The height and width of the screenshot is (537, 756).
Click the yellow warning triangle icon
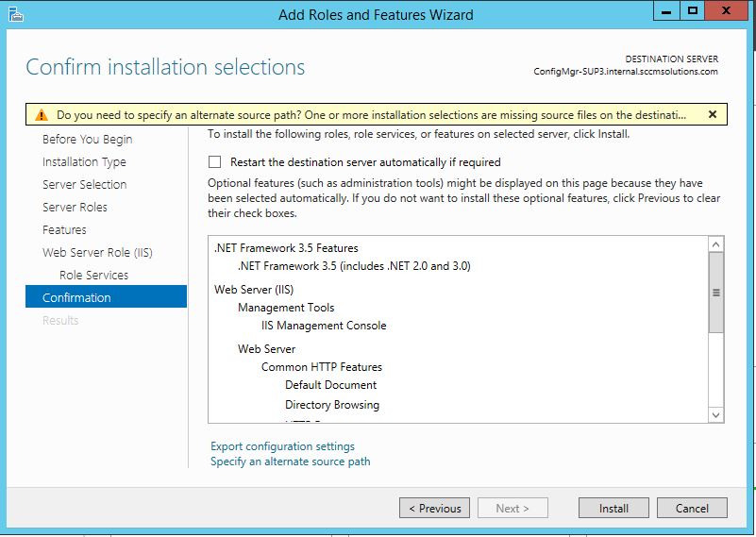coord(42,115)
